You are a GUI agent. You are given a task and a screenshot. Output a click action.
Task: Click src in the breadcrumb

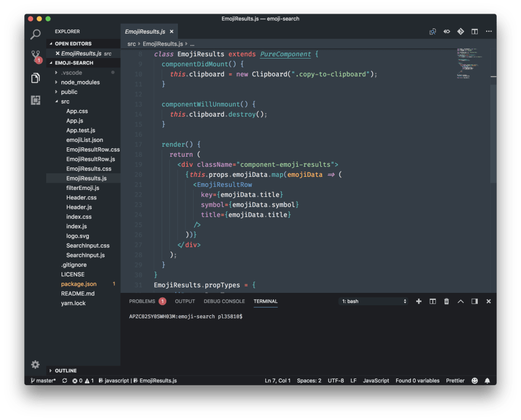(131, 44)
